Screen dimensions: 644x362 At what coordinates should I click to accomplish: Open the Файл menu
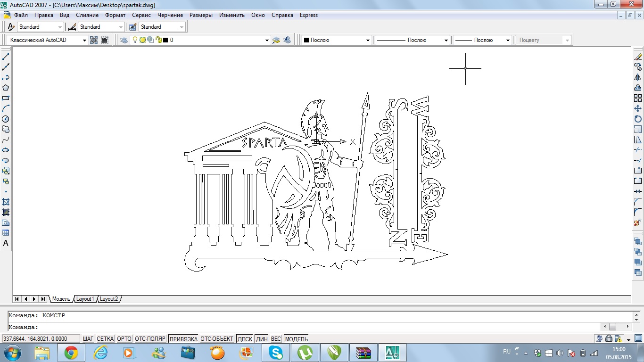point(21,15)
